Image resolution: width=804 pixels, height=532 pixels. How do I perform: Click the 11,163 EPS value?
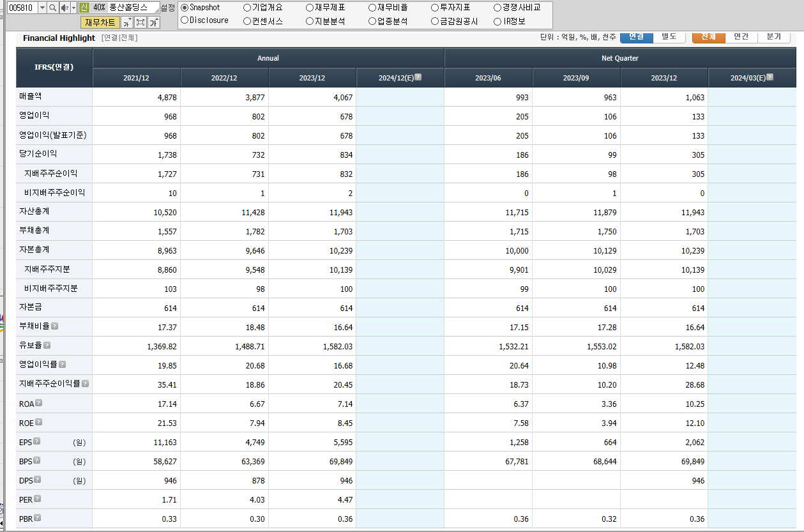[166, 443]
